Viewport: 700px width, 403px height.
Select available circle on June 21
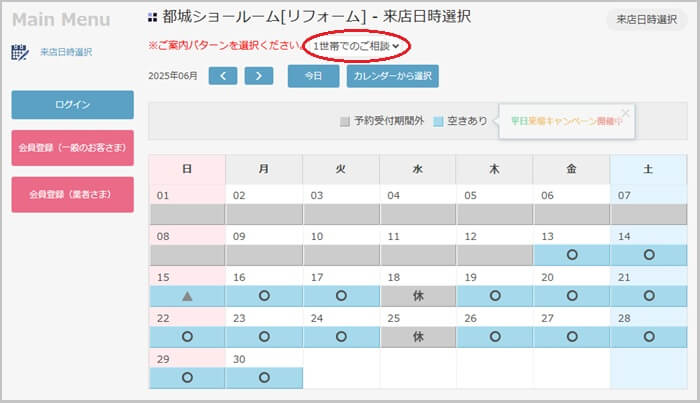pyautogui.click(x=649, y=296)
